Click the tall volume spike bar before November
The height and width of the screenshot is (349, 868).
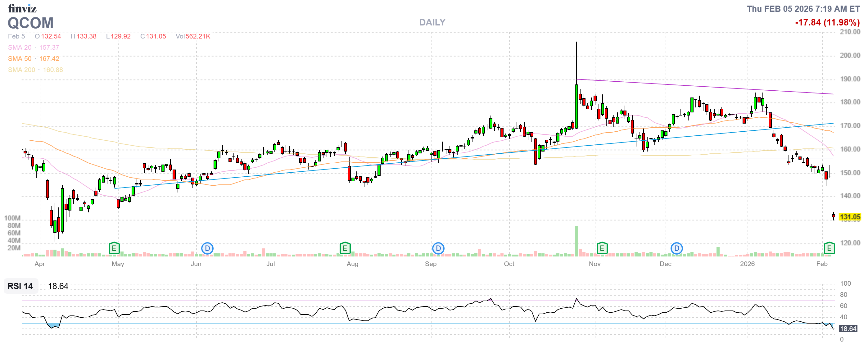click(576, 241)
